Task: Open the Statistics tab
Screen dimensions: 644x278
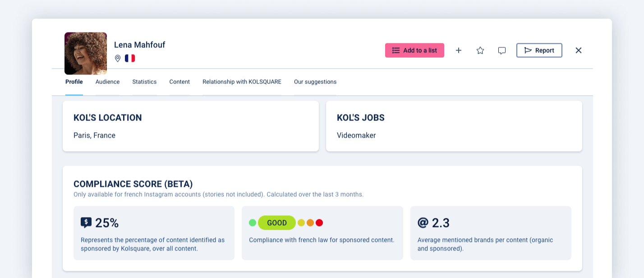Action: coord(144,82)
